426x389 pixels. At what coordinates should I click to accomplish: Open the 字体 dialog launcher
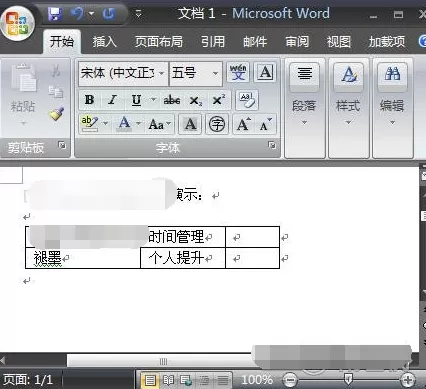point(272,145)
